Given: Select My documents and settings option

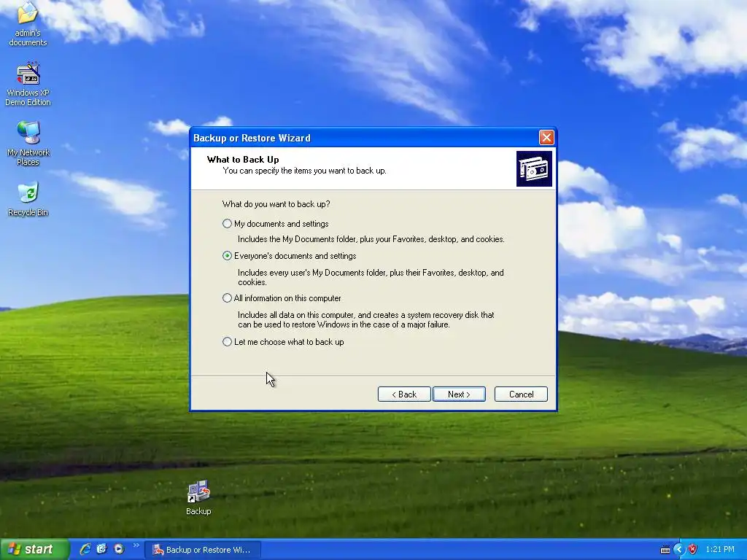Looking at the screenshot, I should coord(275,224).
